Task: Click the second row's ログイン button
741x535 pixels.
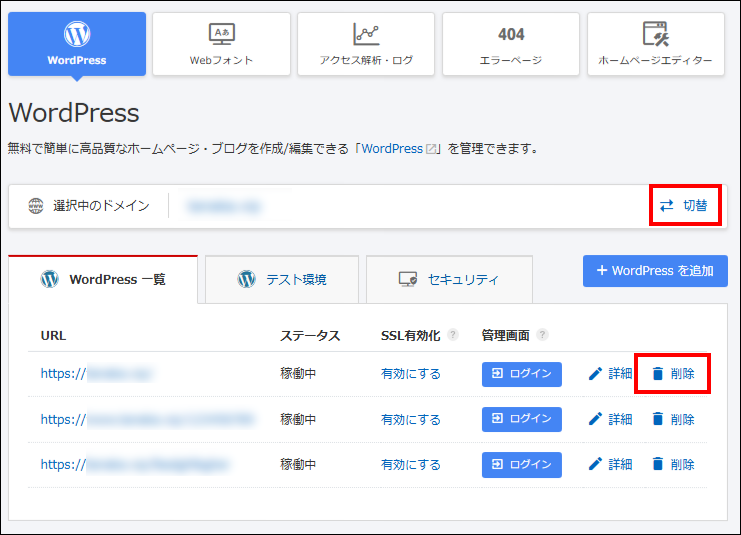Action: pyautogui.click(x=522, y=419)
